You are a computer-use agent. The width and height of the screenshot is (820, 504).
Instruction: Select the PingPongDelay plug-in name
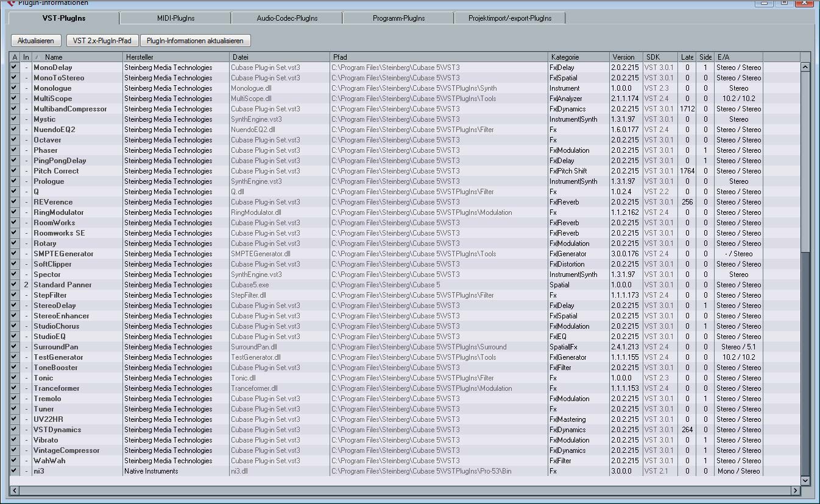point(60,161)
